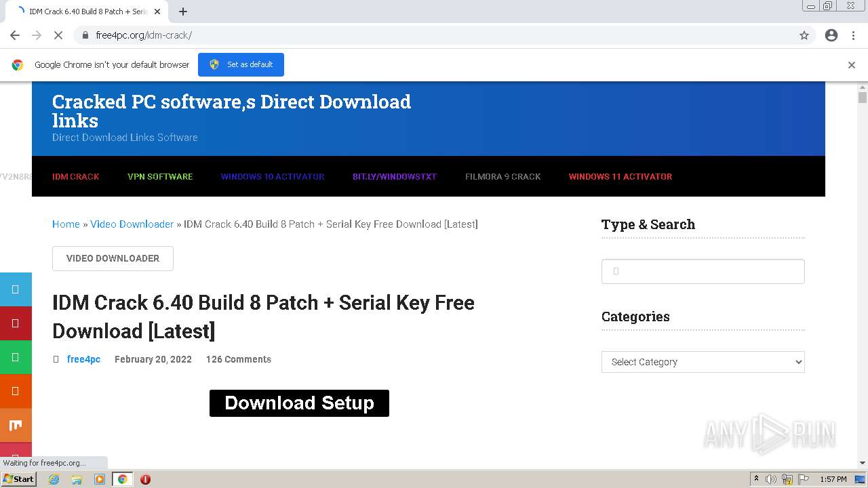Click the dark red social share button
This screenshot has height=488, width=868.
(x=16, y=323)
